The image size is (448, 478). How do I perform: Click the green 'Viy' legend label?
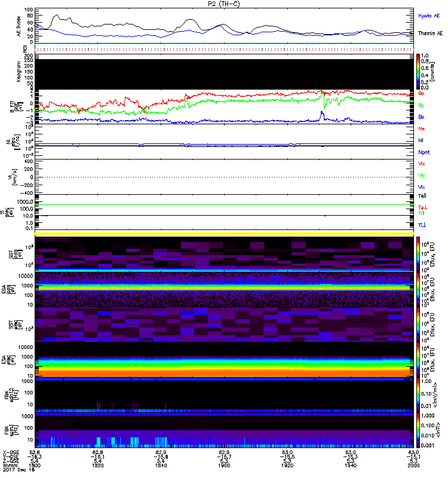pos(421,176)
